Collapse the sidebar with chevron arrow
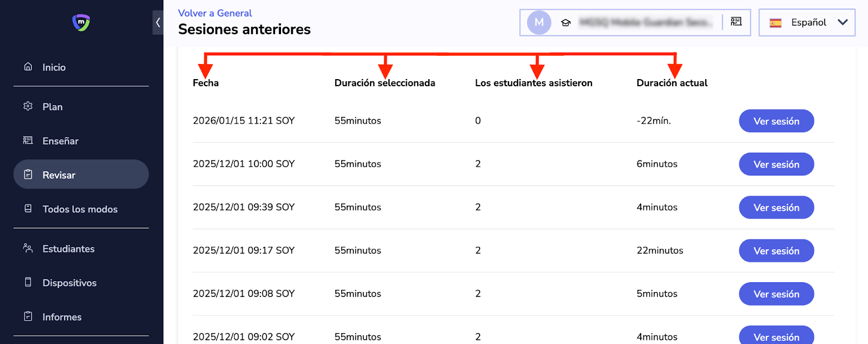The image size is (868, 344). point(158,23)
